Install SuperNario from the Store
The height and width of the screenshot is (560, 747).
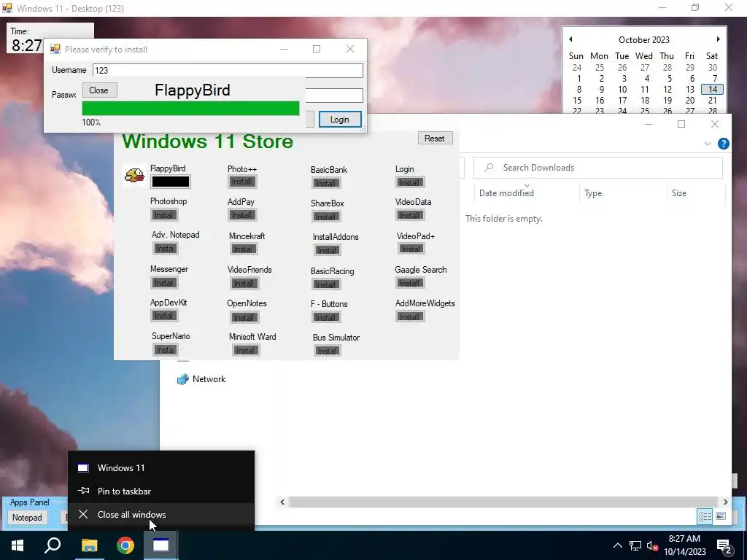(x=166, y=349)
